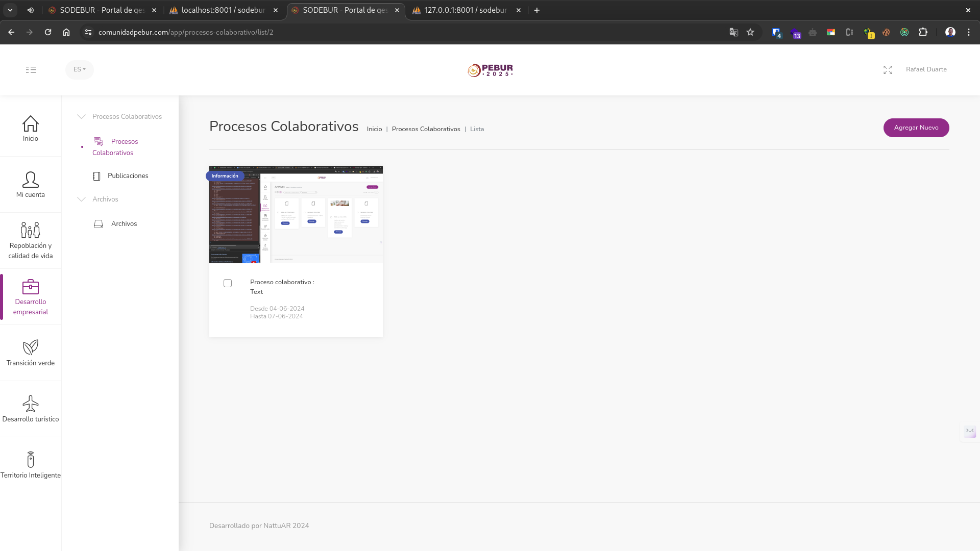Select Repoblación y calidad de vida icon
This screenshot has width=980, height=551.
30,230
